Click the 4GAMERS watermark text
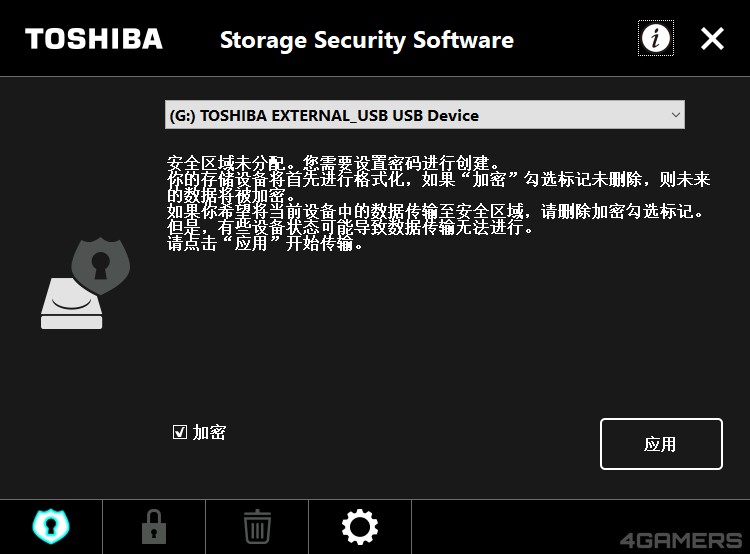This screenshot has width=750, height=554. (x=680, y=541)
